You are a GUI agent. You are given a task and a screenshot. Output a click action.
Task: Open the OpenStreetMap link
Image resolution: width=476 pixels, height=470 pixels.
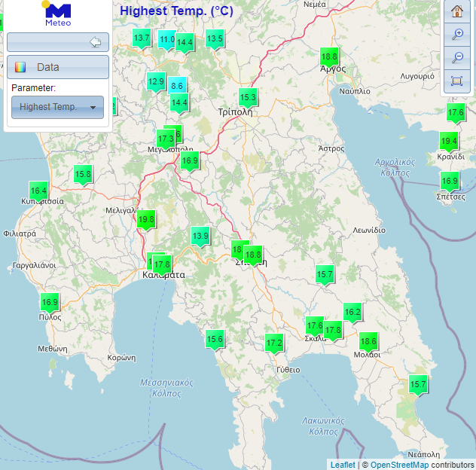pos(399,465)
